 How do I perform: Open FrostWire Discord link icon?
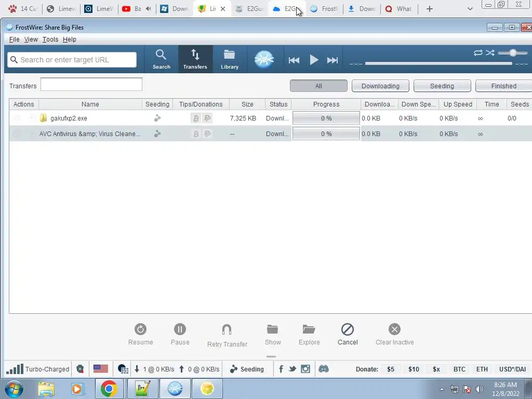pyautogui.click(x=324, y=369)
